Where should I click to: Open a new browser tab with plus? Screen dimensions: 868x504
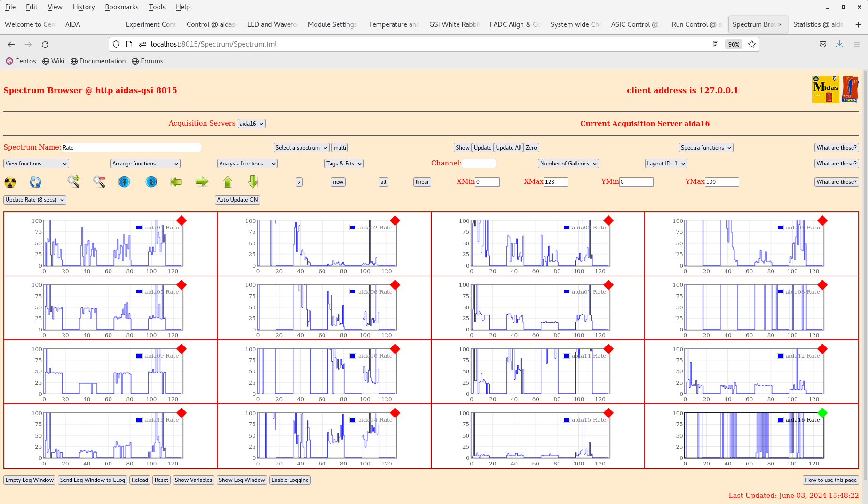tap(858, 24)
